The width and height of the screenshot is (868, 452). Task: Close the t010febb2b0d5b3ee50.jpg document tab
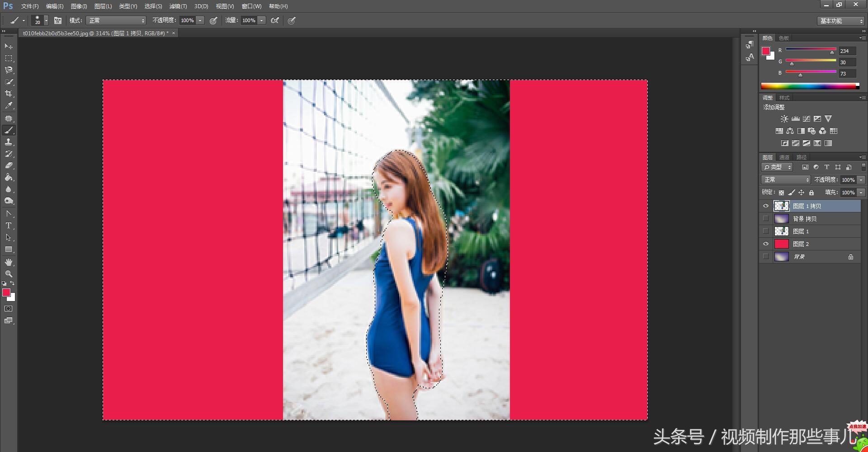pyautogui.click(x=174, y=33)
